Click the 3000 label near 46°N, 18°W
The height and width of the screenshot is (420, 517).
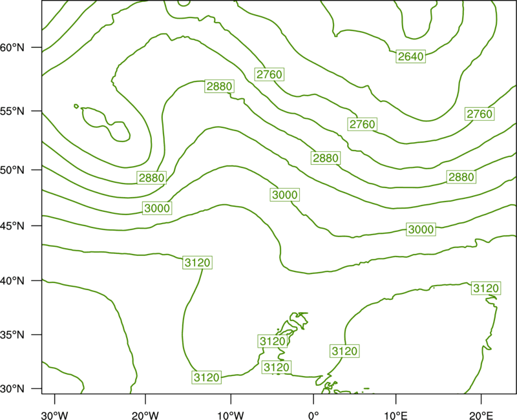coord(157,208)
